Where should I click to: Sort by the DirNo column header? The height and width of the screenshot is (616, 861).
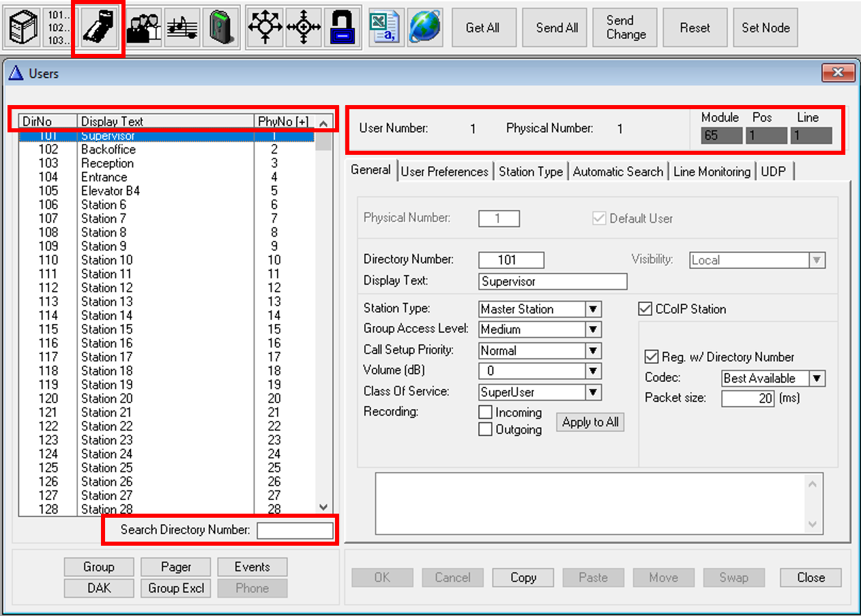coord(48,121)
